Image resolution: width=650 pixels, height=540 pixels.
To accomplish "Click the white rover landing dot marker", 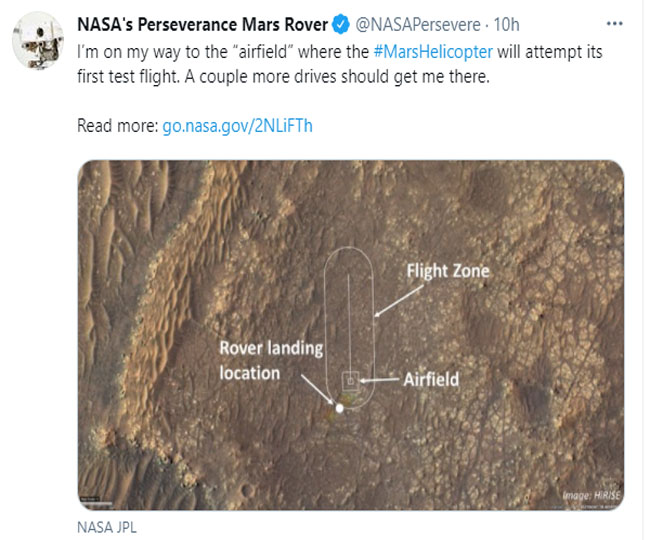I will [340, 407].
